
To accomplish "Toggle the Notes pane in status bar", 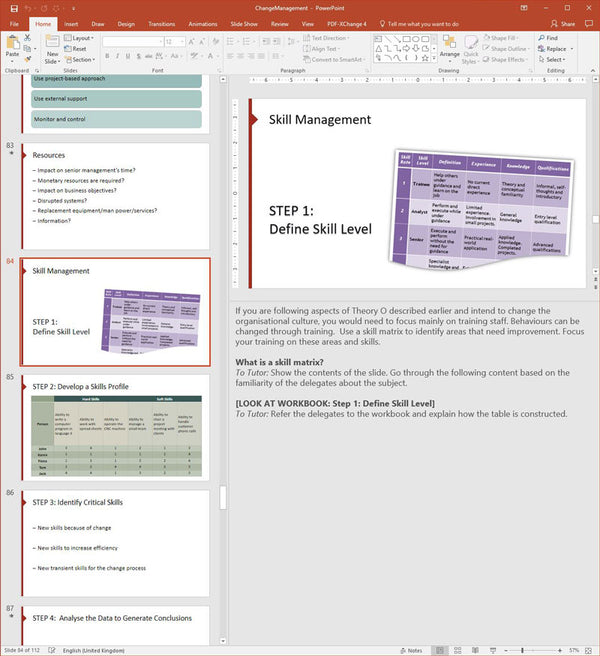I will click(x=411, y=651).
